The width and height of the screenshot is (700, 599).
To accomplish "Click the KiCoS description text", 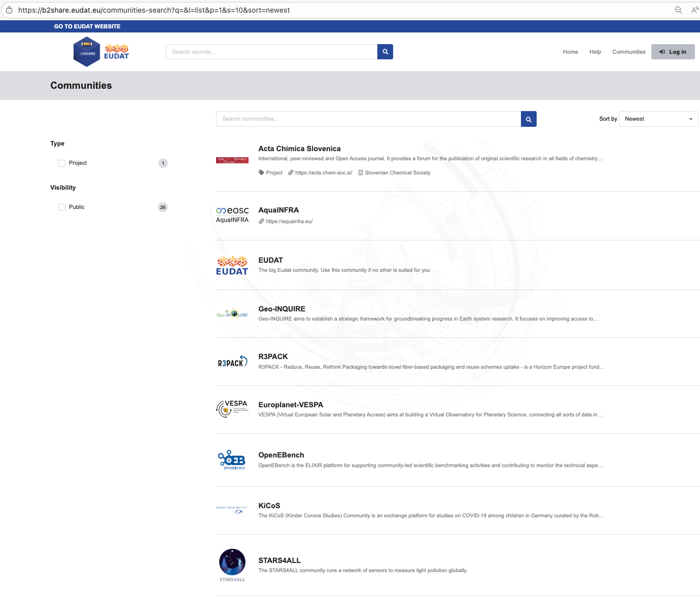I will point(431,516).
